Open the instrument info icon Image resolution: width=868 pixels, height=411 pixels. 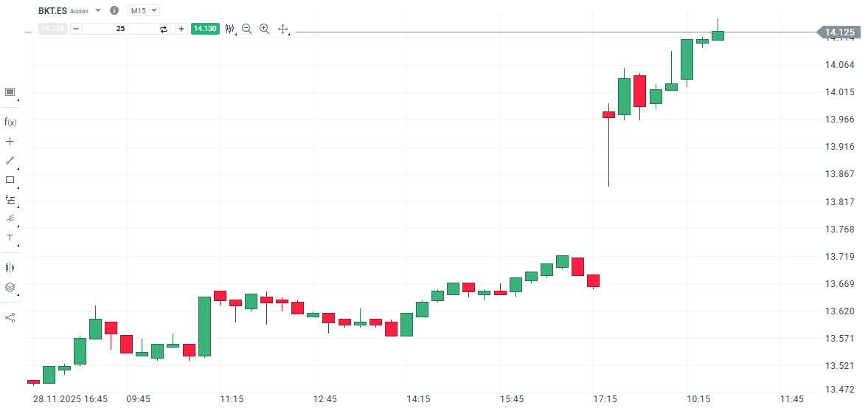[114, 11]
